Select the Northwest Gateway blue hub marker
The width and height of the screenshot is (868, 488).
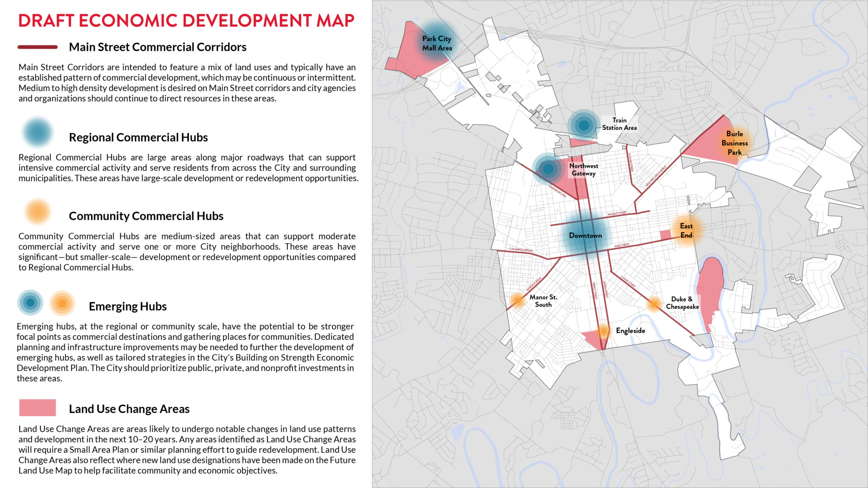tap(548, 169)
